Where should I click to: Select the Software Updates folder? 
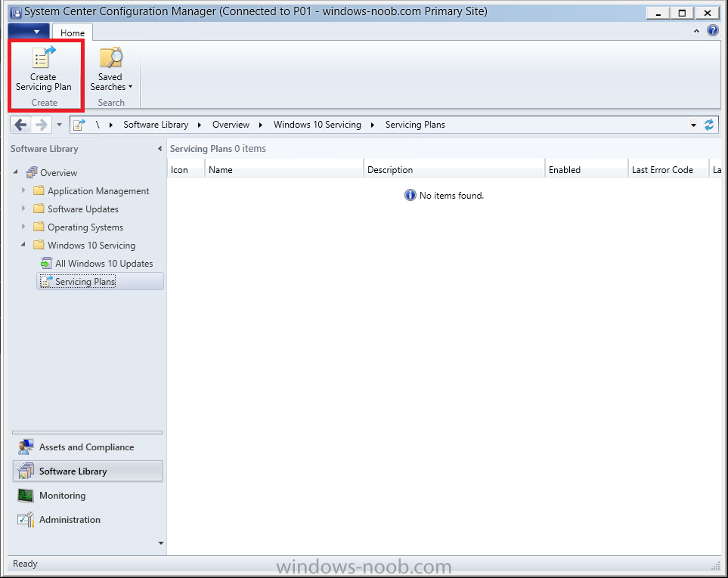click(x=82, y=209)
